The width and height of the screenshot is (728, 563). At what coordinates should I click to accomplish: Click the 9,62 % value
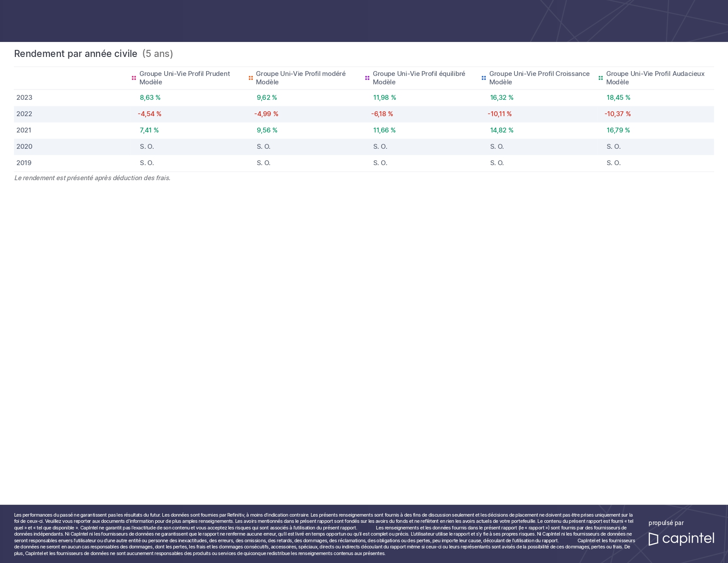coord(267,98)
